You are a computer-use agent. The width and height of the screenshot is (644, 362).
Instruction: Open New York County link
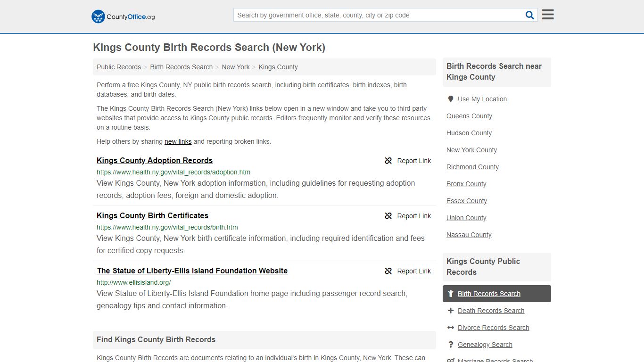click(x=472, y=150)
